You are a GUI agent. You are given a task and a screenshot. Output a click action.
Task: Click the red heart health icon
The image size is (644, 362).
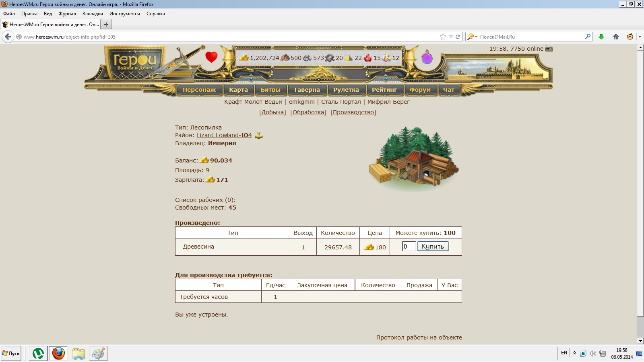click(x=211, y=57)
